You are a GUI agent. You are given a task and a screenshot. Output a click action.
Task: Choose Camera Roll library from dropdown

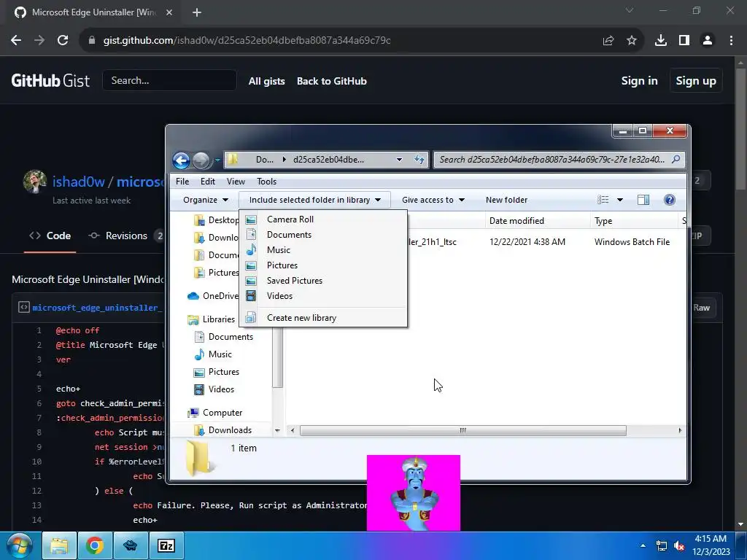click(323, 219)
